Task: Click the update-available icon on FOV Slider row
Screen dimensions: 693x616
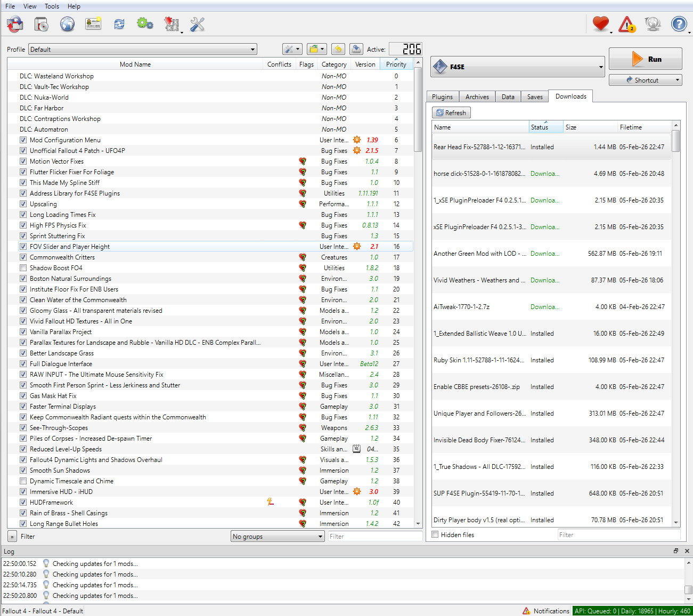Action: tap(357, 246)
